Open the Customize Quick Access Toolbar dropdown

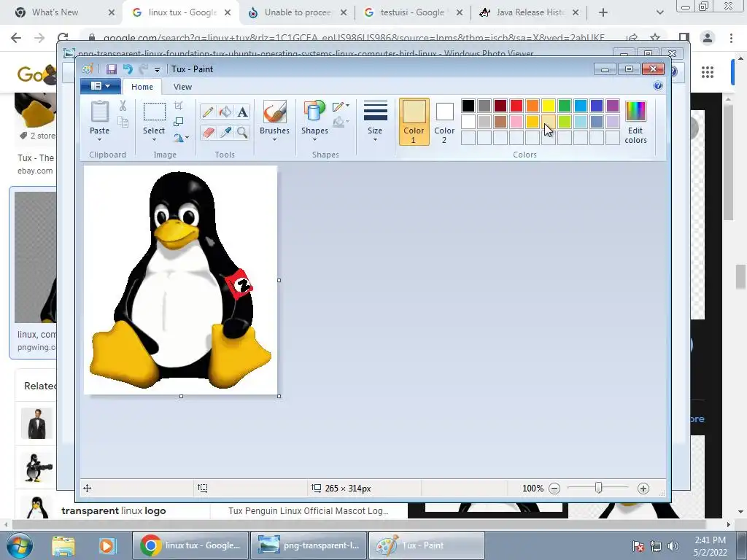tap(157, 70)
